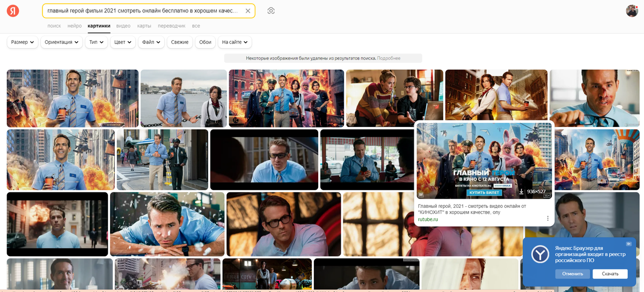Open the карты tab
This screenshot has width=644, height=292.
[144, 26]
